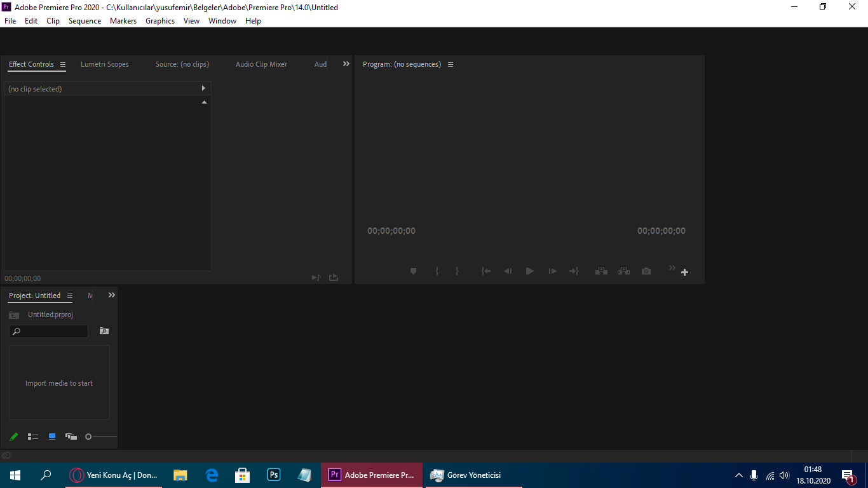This screenshot has height=488, width=868.
Task: Open the Program monitor Button Editor plus icon
Action: [684, 273]
